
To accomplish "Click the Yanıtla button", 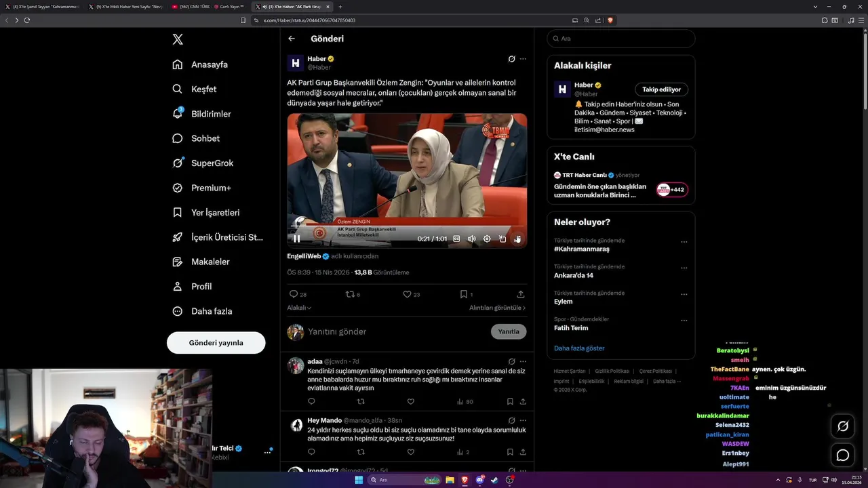I will (509, 331).
